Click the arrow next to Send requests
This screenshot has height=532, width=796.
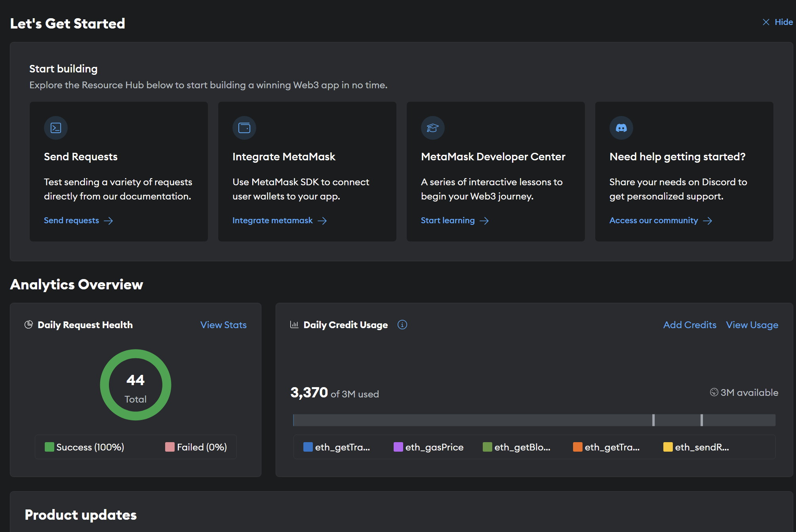[109, 221]
